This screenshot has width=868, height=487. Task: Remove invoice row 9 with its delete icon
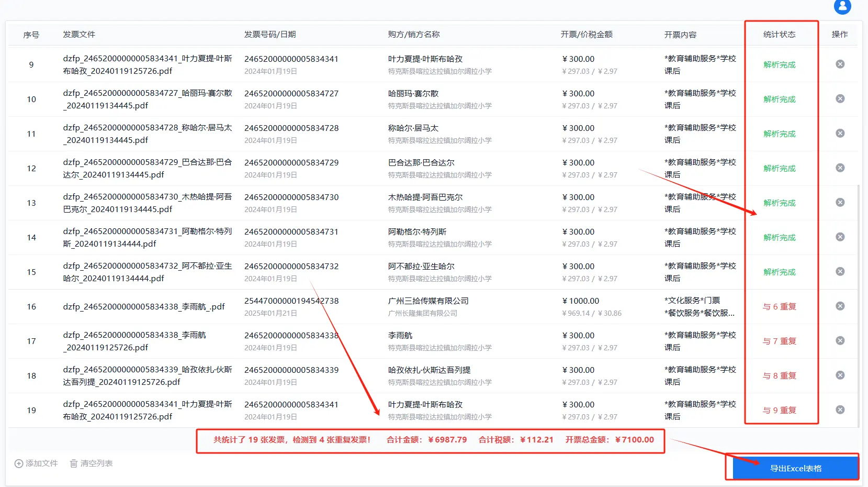coord(840,64)
